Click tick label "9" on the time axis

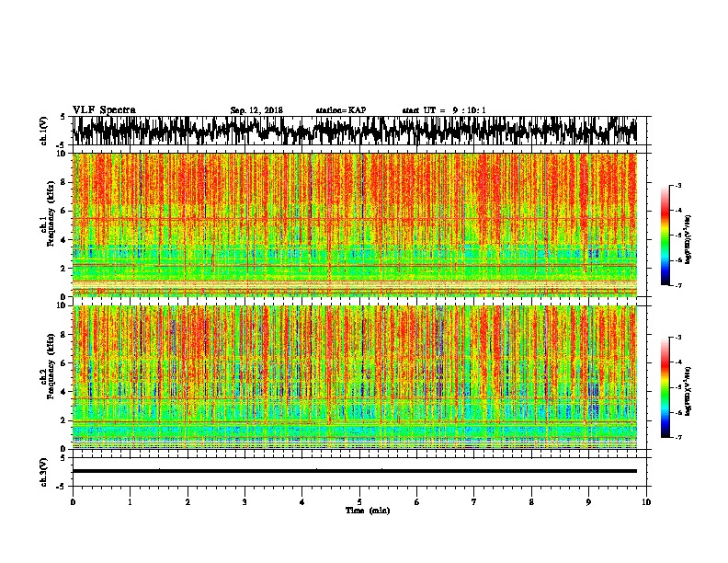(x=588, y=502)
